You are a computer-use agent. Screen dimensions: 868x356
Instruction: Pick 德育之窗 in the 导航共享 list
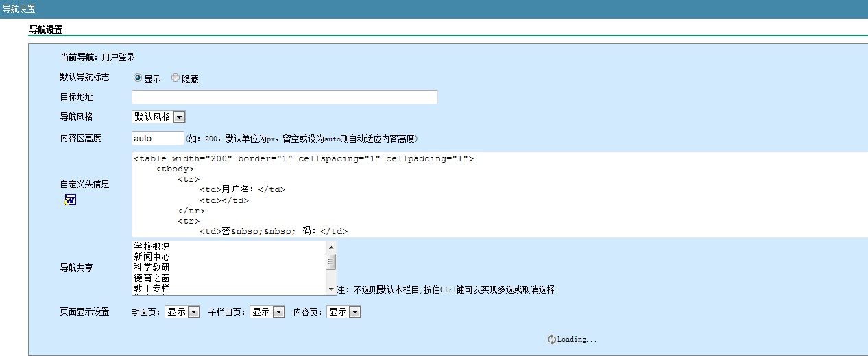[x=152, y=278]
